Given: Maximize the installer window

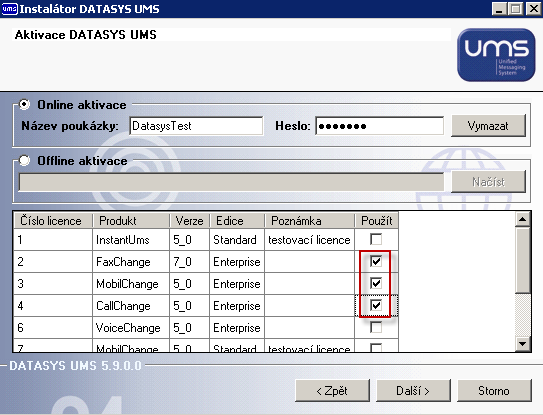Looking at the screenshot, I should click(516, 9).
